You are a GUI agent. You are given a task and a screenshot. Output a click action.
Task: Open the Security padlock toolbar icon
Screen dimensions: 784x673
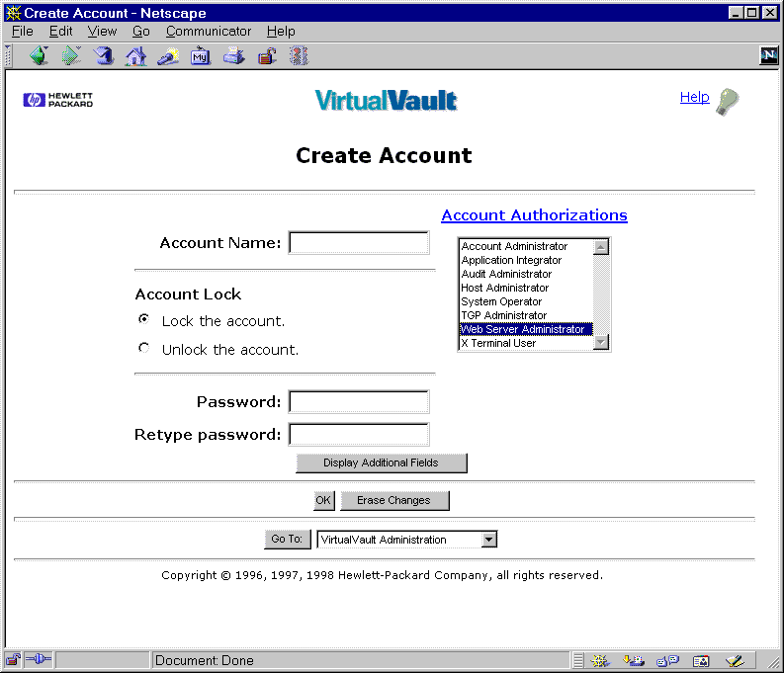[x=267, y=56]
